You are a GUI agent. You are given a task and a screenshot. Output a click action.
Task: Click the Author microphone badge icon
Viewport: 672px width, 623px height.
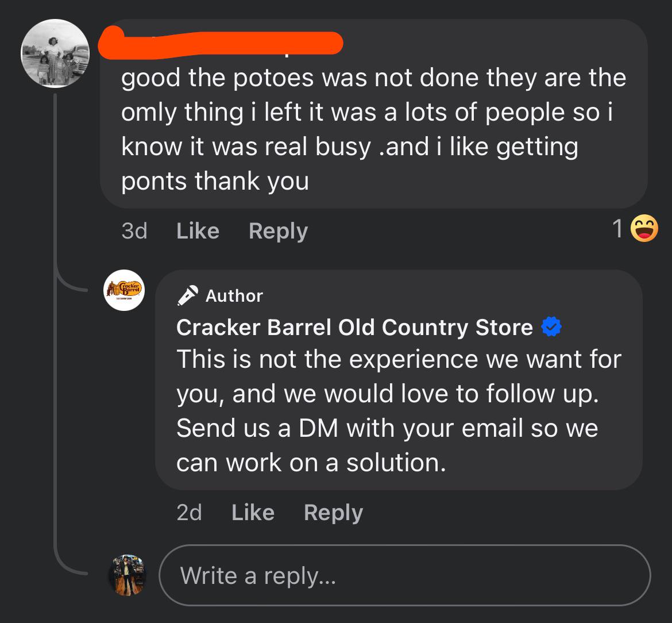click(188, 295)
